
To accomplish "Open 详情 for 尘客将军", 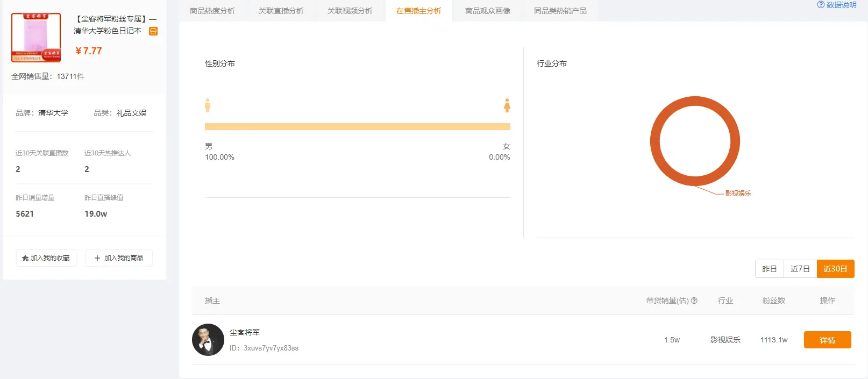I will click(x=827, y=340).
